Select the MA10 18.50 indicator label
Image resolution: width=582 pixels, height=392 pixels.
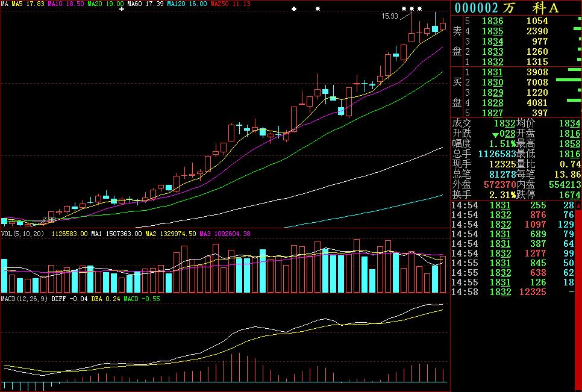[x=66, y=4]
